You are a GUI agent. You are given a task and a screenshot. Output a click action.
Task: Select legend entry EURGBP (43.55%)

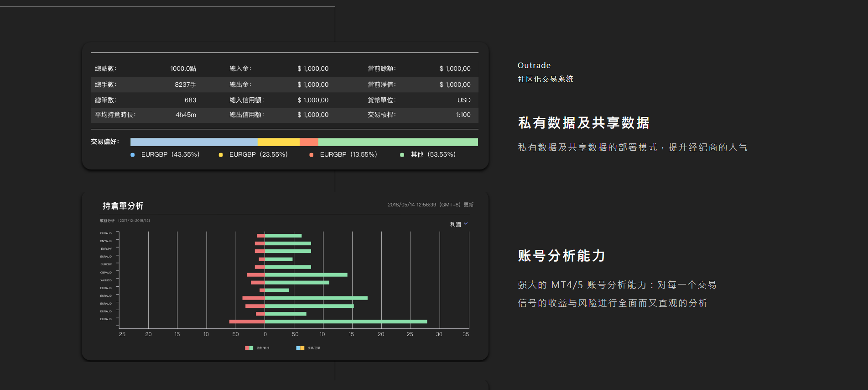(x=165, y=154)
